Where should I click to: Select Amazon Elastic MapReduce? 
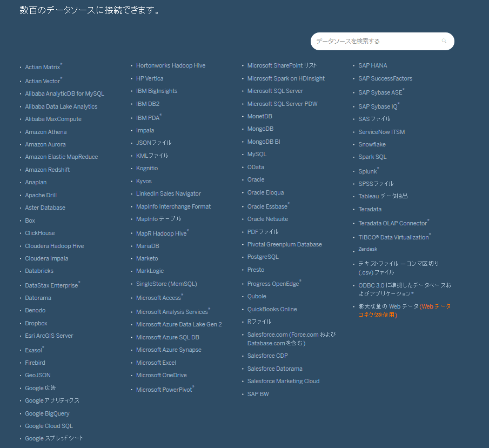point(62,157)
